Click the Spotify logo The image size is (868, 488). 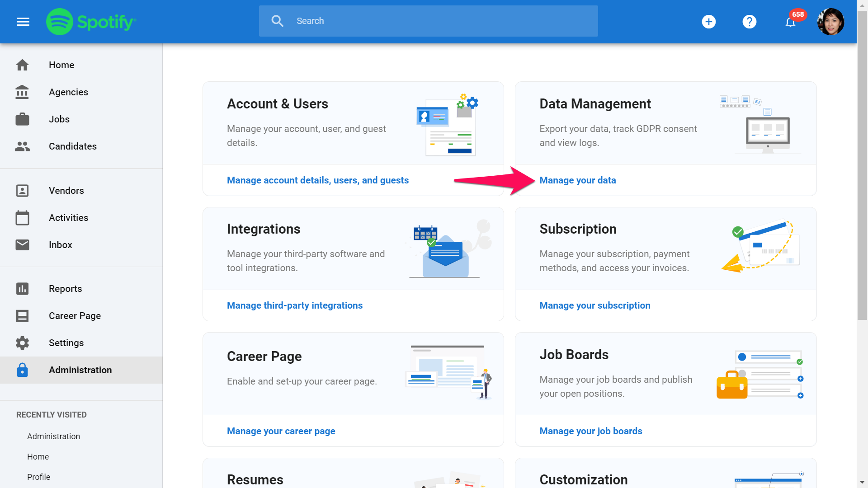click(91, 22)
